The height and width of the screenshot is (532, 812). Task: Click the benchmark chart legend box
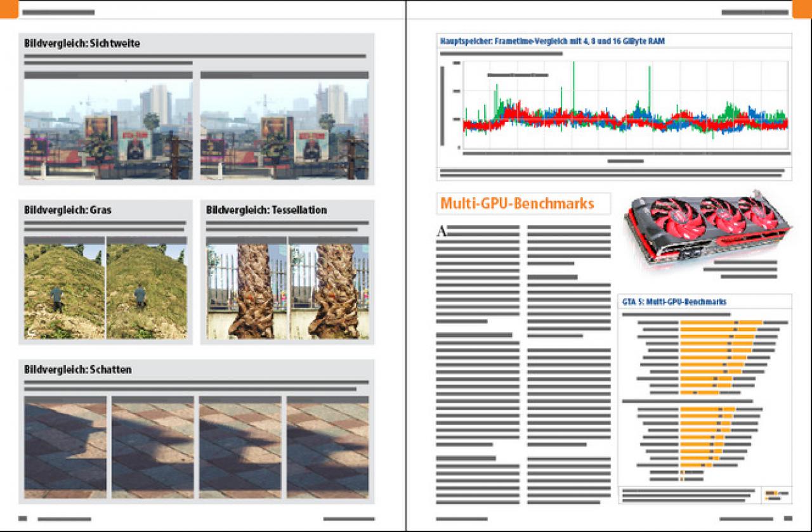point(777,495)
